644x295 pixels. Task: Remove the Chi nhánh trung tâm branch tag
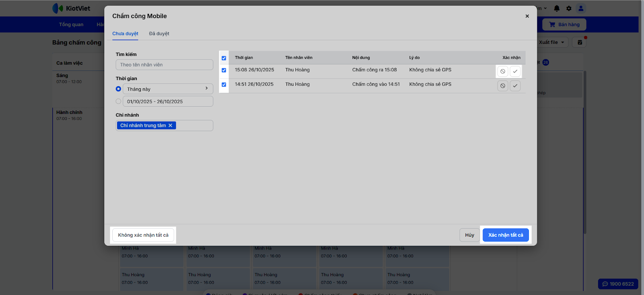tap(170, 126)
